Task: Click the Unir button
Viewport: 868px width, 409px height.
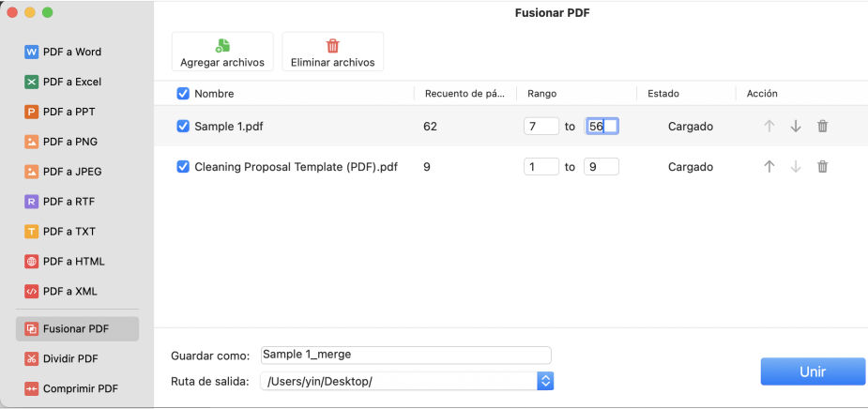Action: 813,371
